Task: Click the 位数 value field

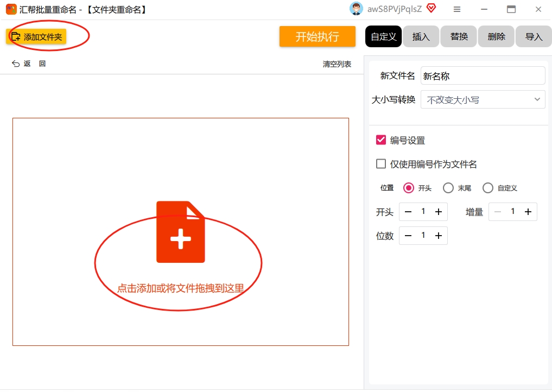Action: (x=423, y=235)
